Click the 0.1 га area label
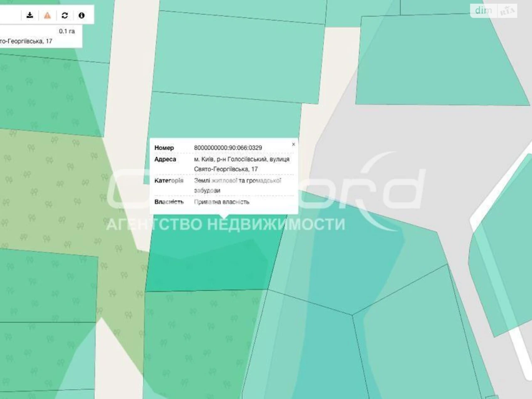The image size is (532, 399). point(67,31)
